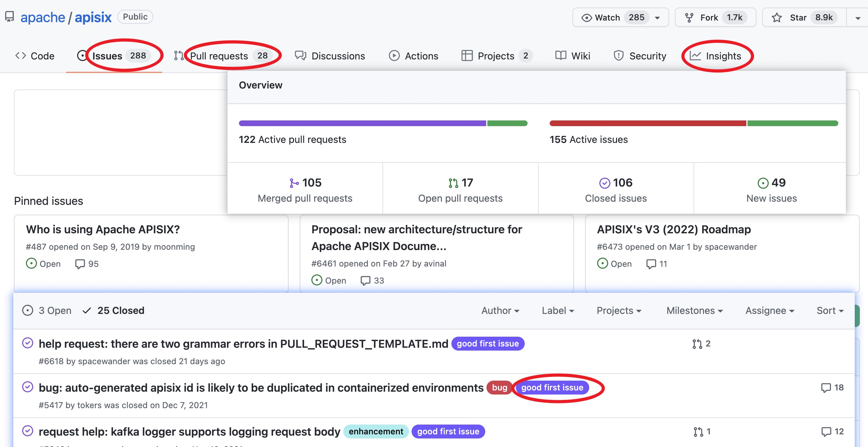Click the 95 comments icon on issue #487
This screenshot has height=447, width=868.
coord(80,264)
